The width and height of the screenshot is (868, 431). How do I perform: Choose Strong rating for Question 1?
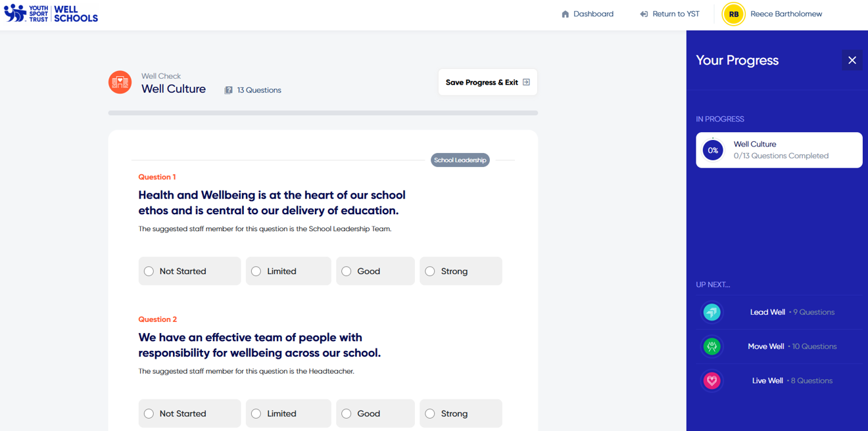click(x=460, y=271)
